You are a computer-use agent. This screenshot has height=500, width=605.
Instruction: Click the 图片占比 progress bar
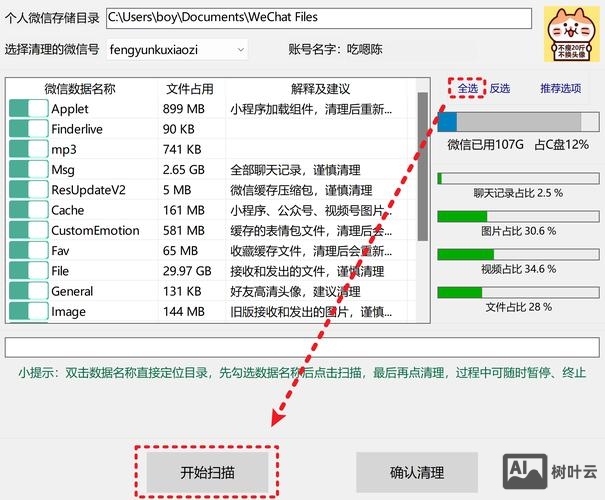(518, 216)
